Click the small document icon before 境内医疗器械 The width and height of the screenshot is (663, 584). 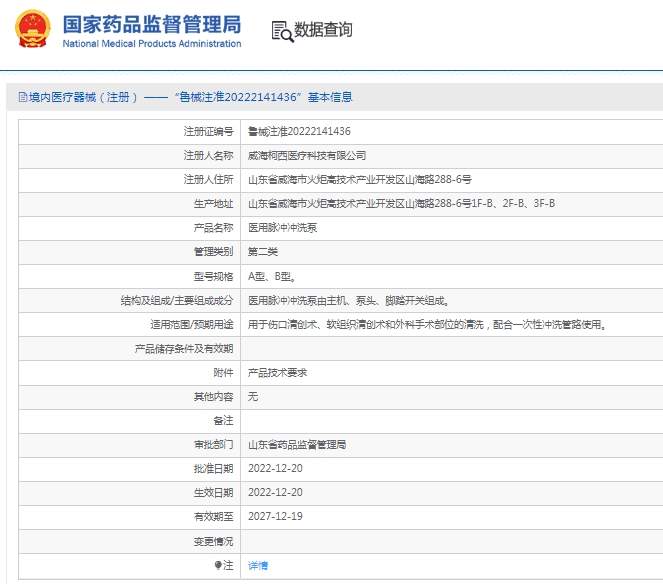23,97
